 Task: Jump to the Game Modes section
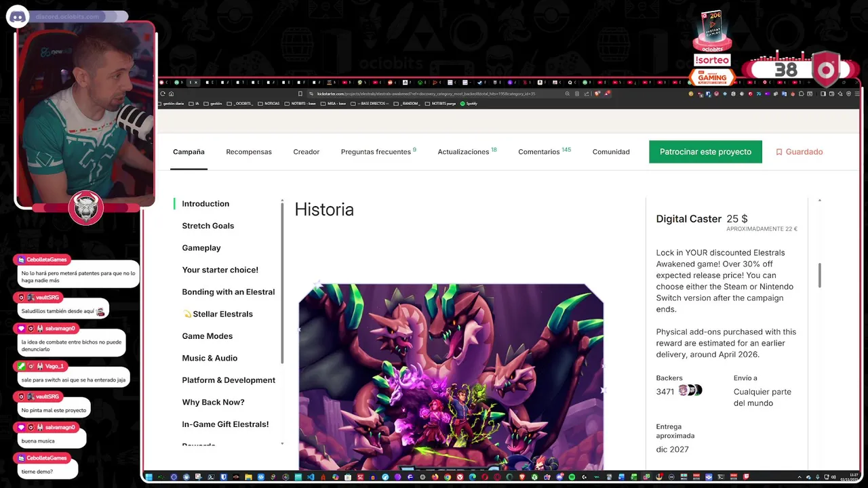click(208, 336)
